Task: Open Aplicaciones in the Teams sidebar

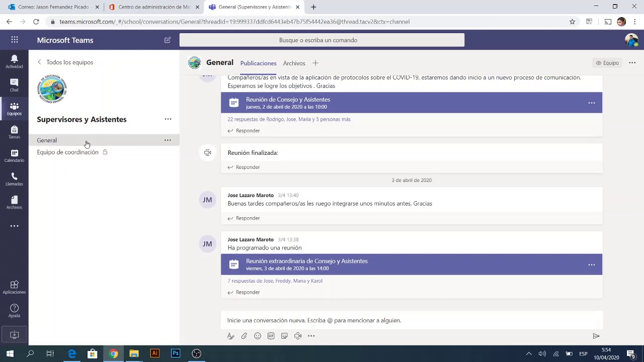Action: (14, 287)
